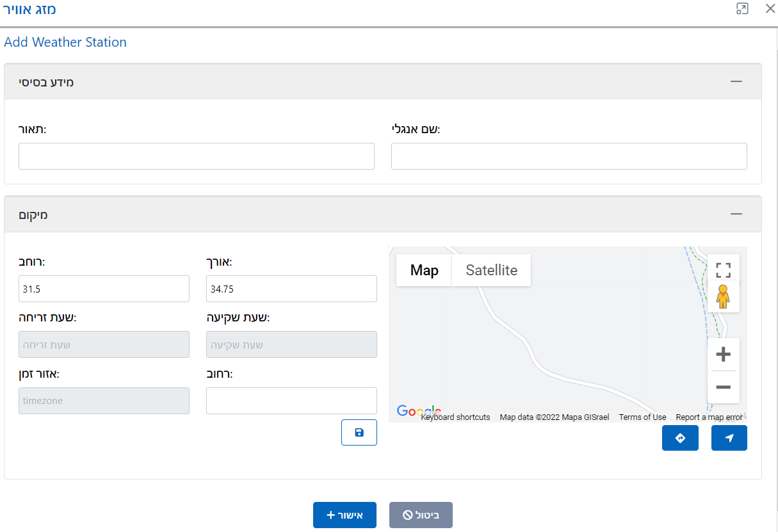The height and width of the screenshot is (532, 778).
Task: Switch to Satellite view tab
Action: [491, 270]
